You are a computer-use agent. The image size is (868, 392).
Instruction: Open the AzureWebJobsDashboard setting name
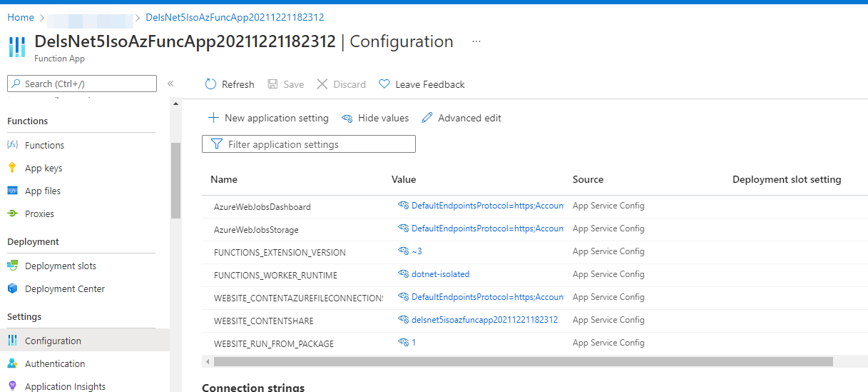click(x=262, y=206)
